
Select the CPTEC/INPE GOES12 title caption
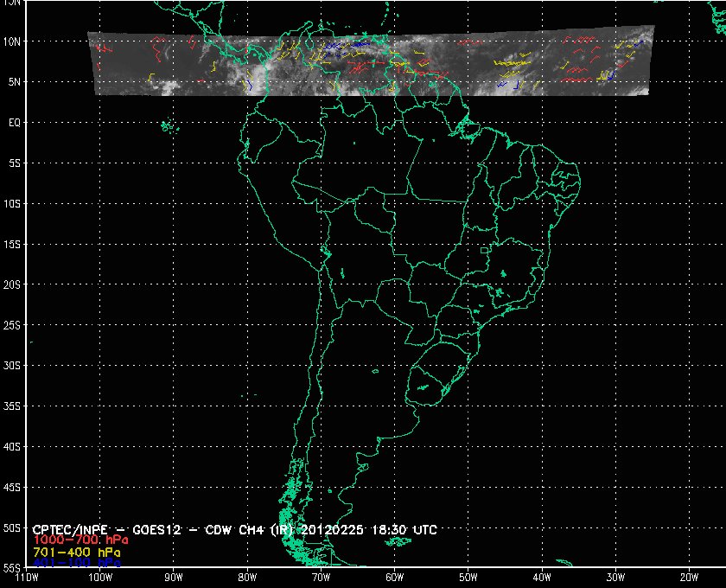(235, 529)
